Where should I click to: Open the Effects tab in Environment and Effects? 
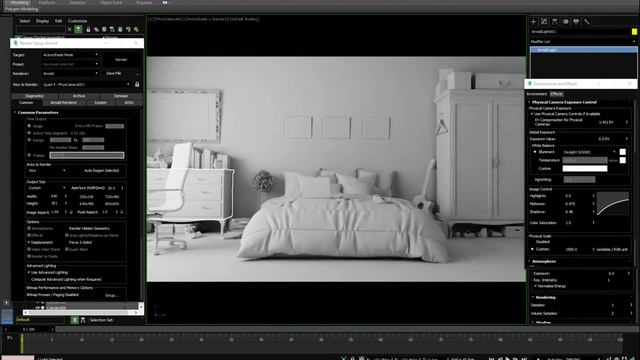pyautogui.click(x=556, y=94)
